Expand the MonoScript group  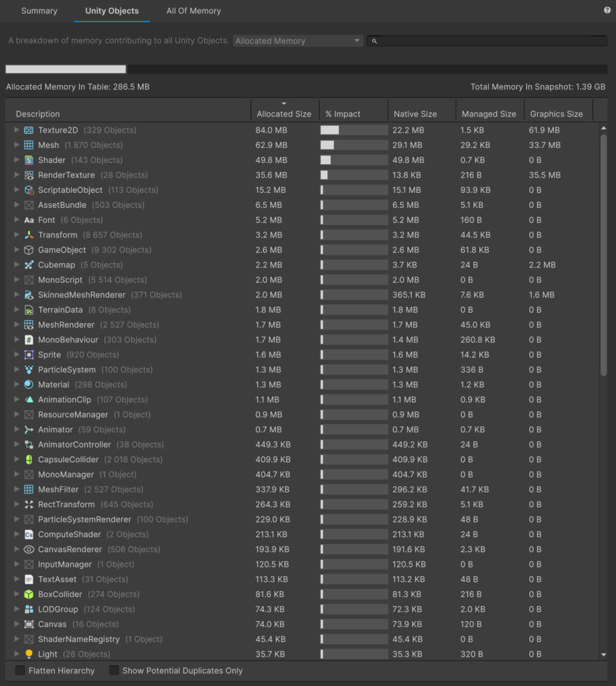16,279
